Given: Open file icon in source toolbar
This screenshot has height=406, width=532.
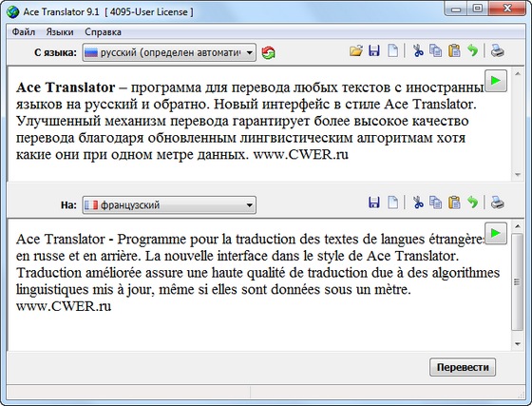Looking at the screenshot, I should (356, 51).
